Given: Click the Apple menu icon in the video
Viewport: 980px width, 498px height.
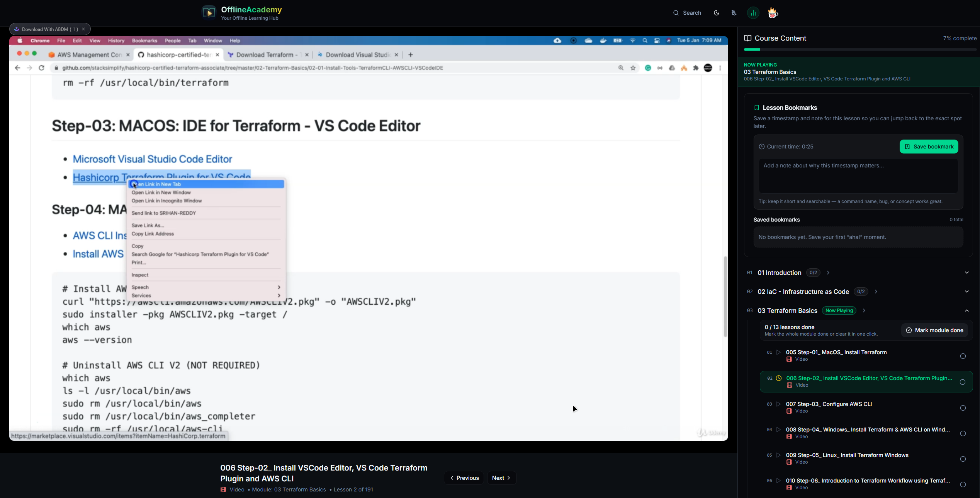Looking at the screenshot, I should (x=20, y=41).
